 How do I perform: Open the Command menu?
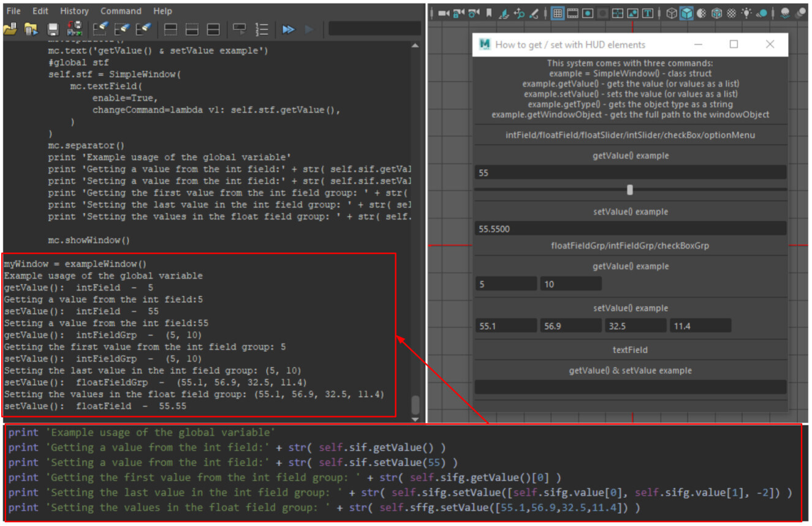click(x=121, y=11)
